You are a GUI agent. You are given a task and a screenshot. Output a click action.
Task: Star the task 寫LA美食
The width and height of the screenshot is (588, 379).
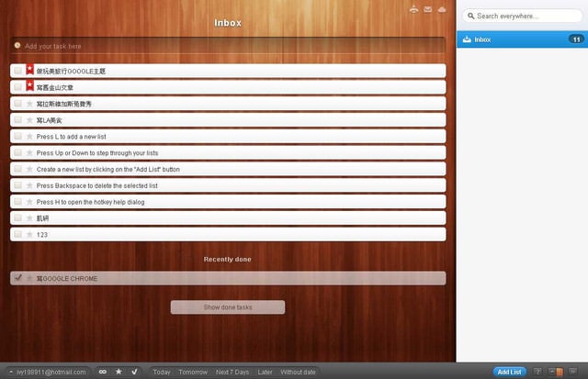[29, 120]
